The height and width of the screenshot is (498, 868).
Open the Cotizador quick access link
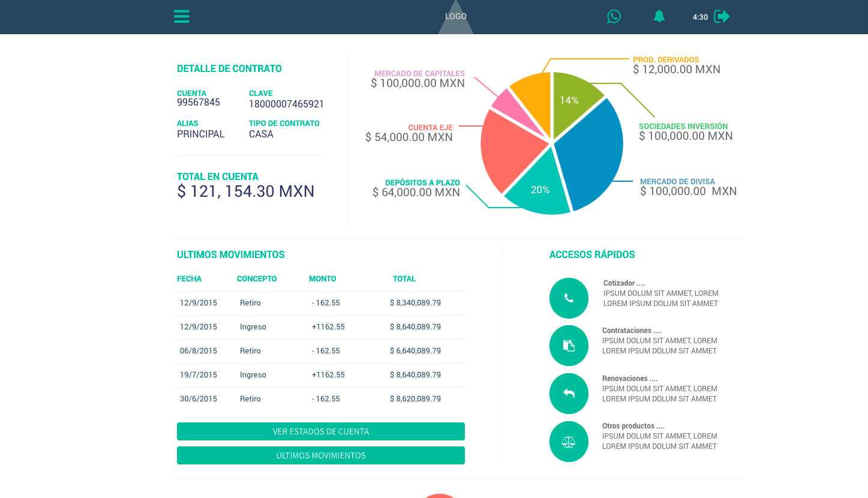pos(624,283)
